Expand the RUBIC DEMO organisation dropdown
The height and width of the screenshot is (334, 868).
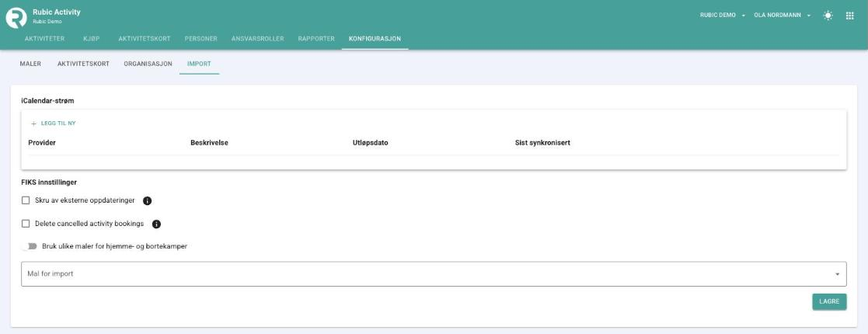(x=723, y=16)
